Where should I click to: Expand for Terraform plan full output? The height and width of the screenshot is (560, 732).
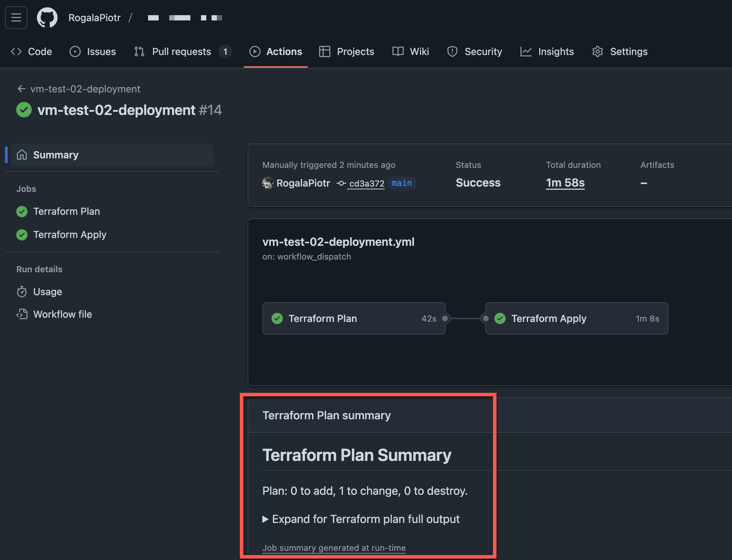pyautogui.click(x=361, y=519)
